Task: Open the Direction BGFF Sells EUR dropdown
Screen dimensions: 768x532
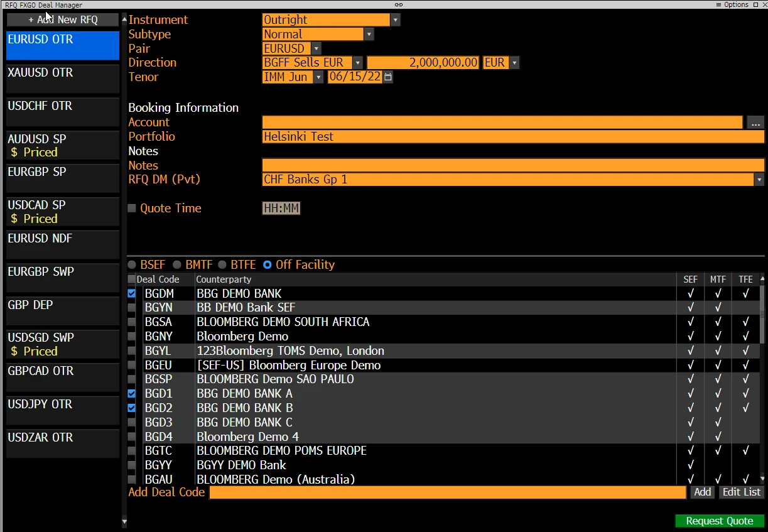Action: click(357, 63)
